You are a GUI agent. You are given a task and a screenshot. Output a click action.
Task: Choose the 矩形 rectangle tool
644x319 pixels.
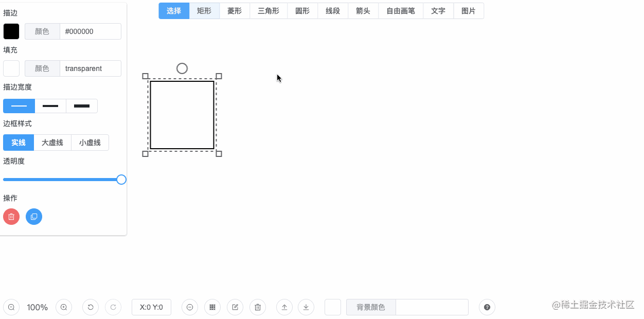point(204,11)
